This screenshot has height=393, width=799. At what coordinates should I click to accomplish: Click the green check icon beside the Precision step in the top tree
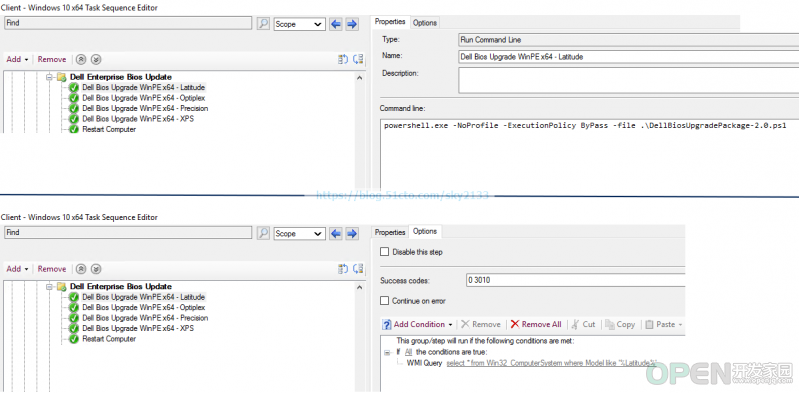tap(73, 109)
